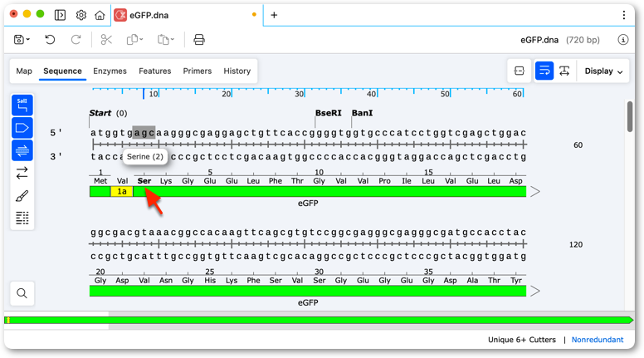The image size is (644, 358).
Task: Select the brush coloring tool
Action: click(x=22, y=196)
